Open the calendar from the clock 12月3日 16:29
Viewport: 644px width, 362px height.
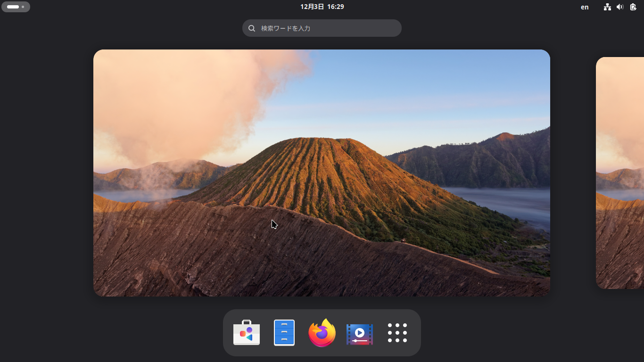click(x=322, y=7)
